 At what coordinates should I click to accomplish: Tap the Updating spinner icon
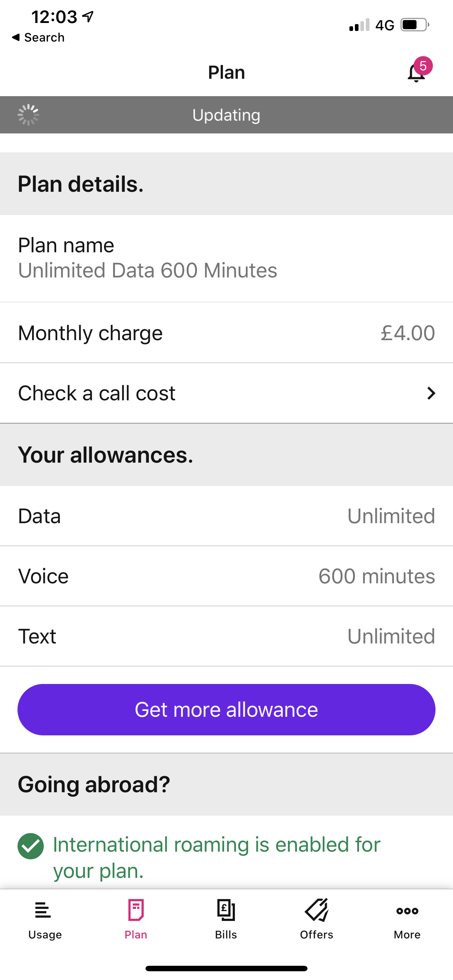click(28, 115)
